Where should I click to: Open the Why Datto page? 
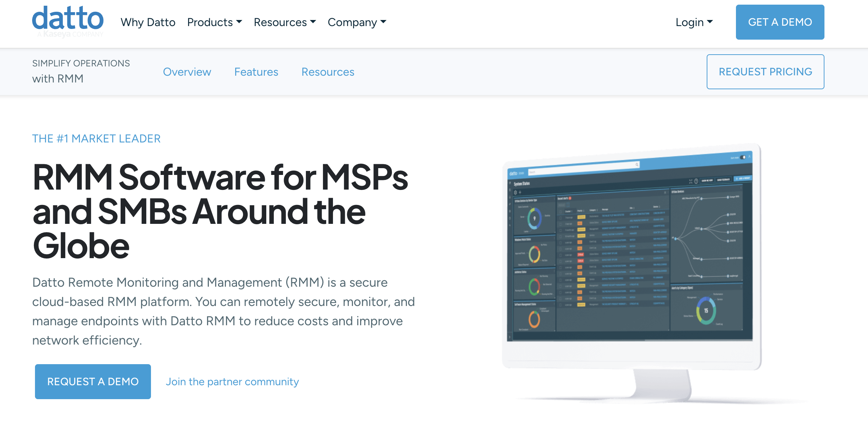pos(148,22)
